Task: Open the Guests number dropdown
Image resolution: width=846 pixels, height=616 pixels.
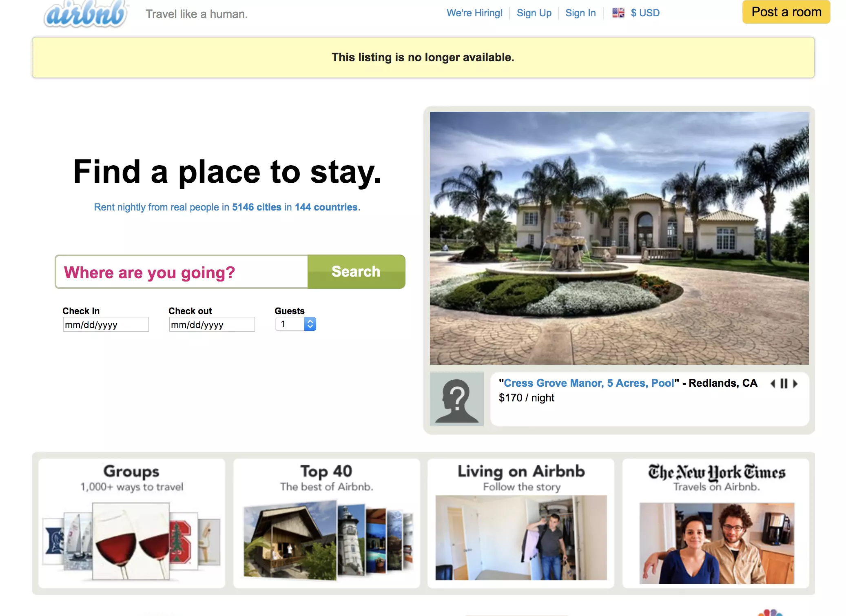Action: pyautogui.click(x=296, y=324)
